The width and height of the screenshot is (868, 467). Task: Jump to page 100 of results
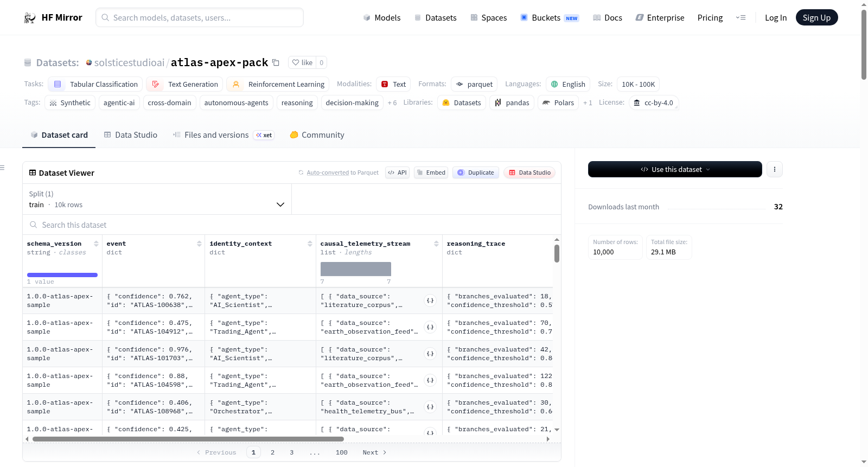[x=342, y=452]
